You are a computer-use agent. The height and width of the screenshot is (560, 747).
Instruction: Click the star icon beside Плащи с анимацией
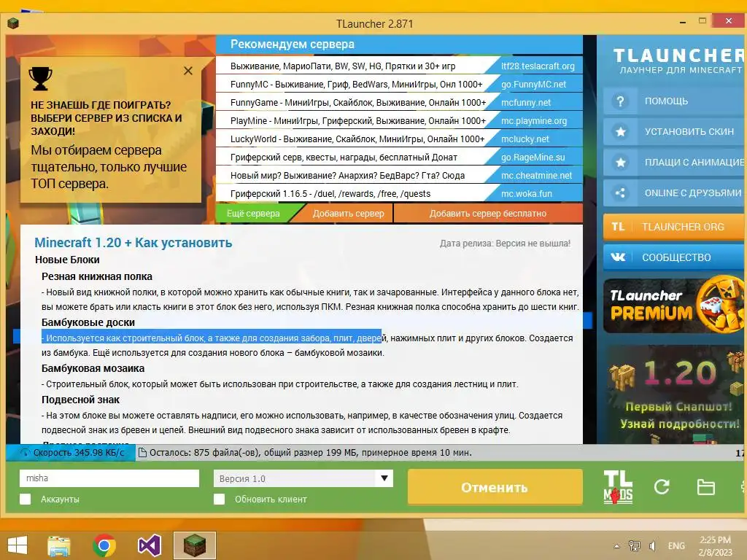coord(620,163)
